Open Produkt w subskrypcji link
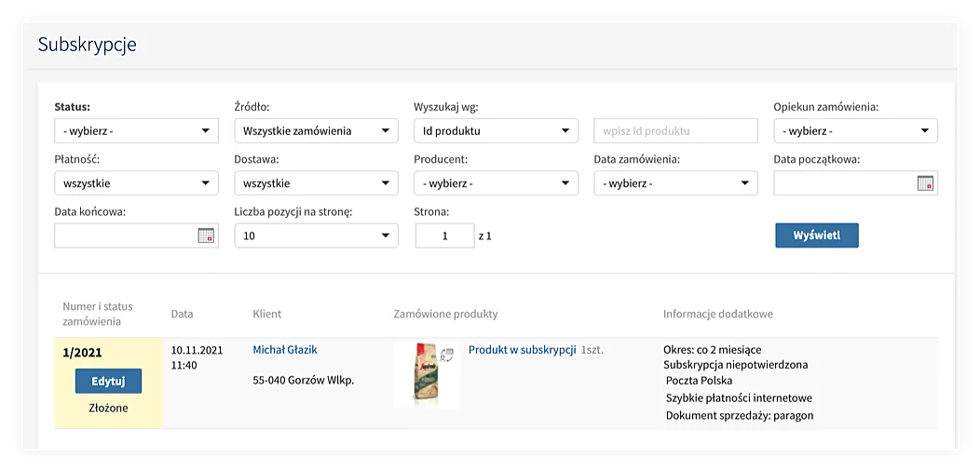 [522, 350]
